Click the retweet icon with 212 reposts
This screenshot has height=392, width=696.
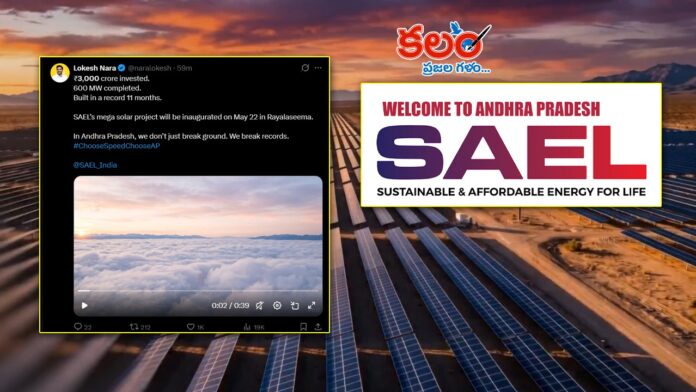(134, 327)
